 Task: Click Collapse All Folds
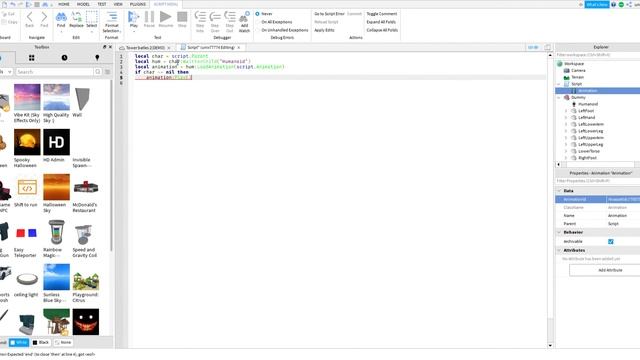point(382,30)
